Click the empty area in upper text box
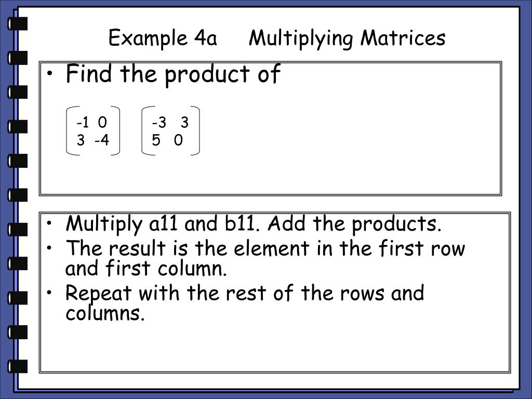The width and height of the screenshot is (532, 399). point(350,136)
